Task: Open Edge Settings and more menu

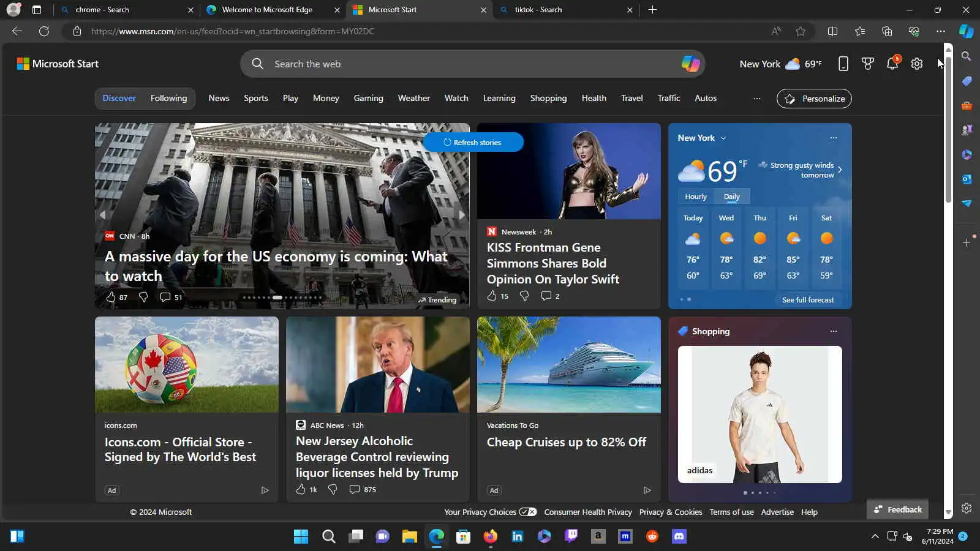Action: point(941,31)
